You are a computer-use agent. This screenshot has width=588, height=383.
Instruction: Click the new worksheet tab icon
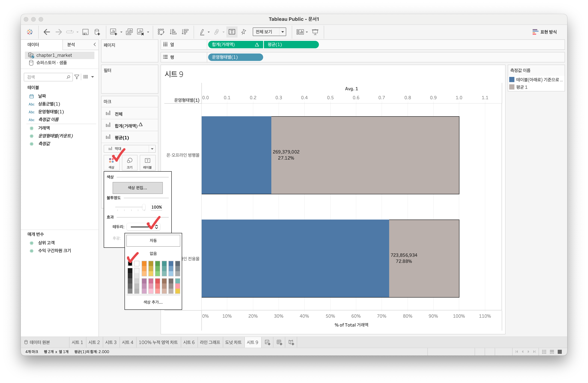click(x=267, y=342)
